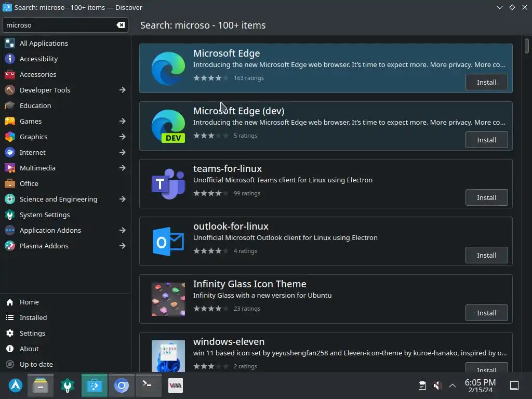Expand the Graphics category arrow
Viewport: 532px width, 399px height.
[123, 137]
